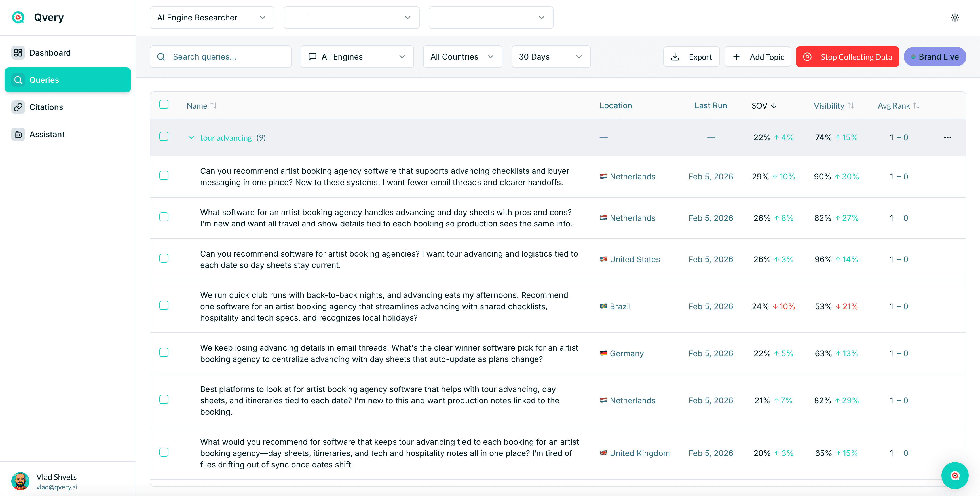Check the select-all header checkbox
980x496 pixels.
(x=164, y=104)
